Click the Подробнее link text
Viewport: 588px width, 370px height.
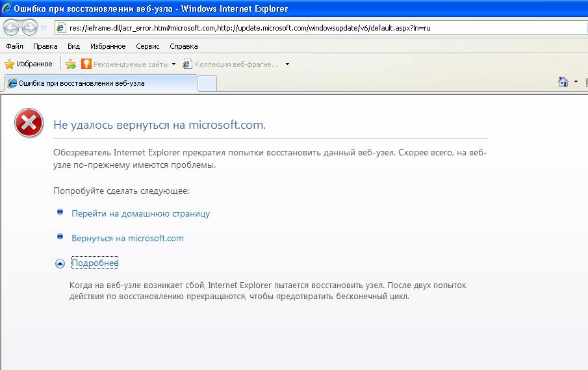(x=95, y=263)
